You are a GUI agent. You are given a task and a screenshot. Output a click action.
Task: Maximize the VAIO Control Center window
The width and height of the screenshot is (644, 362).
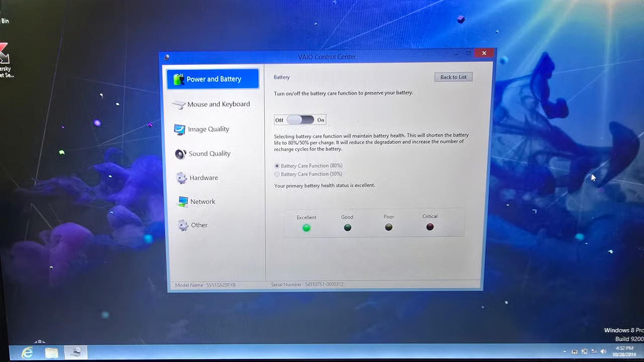[468, 53]
